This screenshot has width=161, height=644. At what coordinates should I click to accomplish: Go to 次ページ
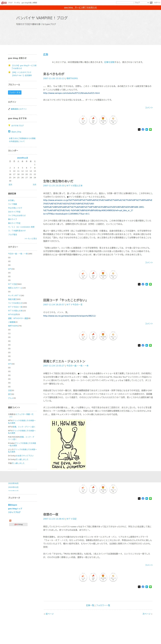[x=146, y=614]
